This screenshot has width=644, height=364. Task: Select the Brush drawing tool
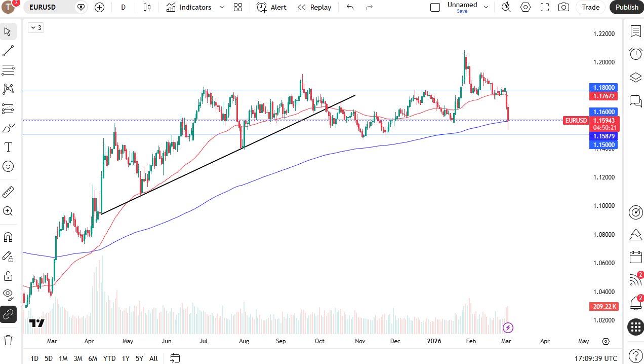click(x=8, y=128)
